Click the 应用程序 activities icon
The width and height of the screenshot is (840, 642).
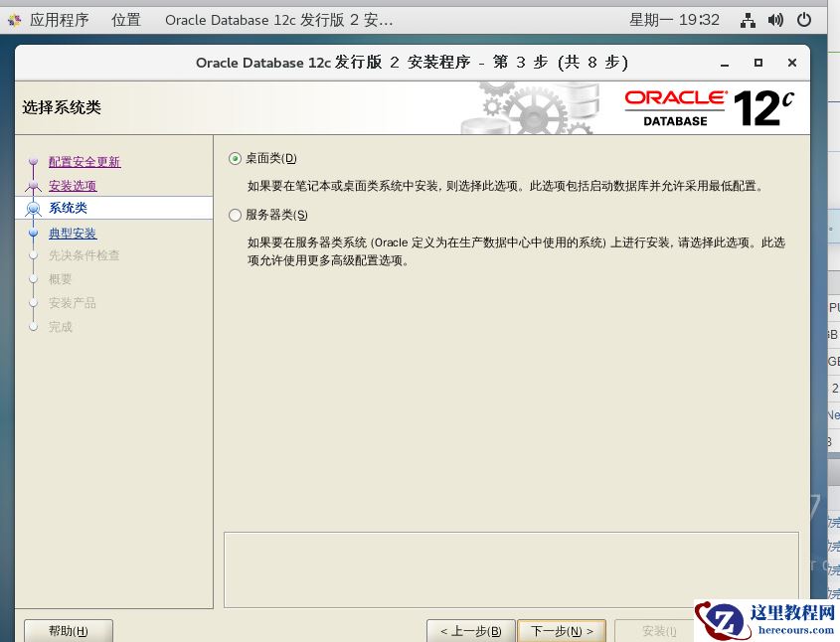[15, 20]
